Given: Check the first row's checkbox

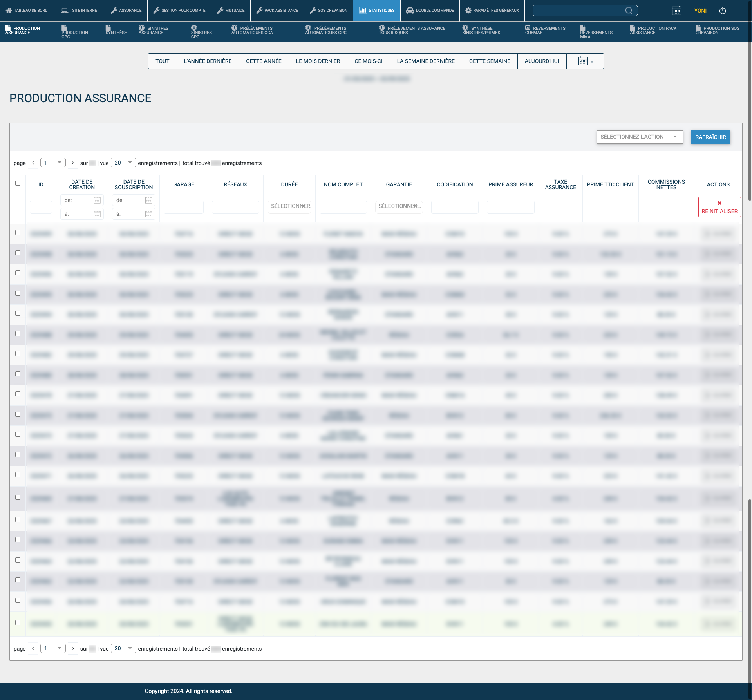Looking at the screenshot, I should coord(18,232).
